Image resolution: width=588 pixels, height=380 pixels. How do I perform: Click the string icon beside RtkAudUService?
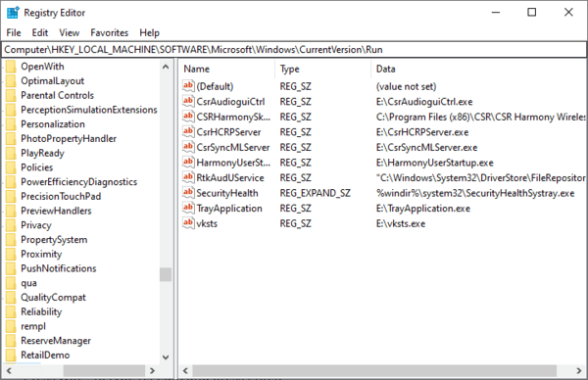188,177
